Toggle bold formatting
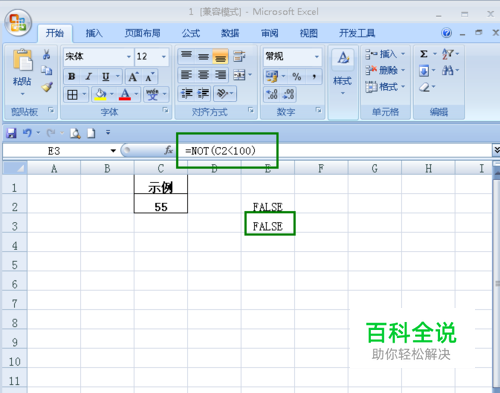Screen dimensions: 500x393 (72, 77)
